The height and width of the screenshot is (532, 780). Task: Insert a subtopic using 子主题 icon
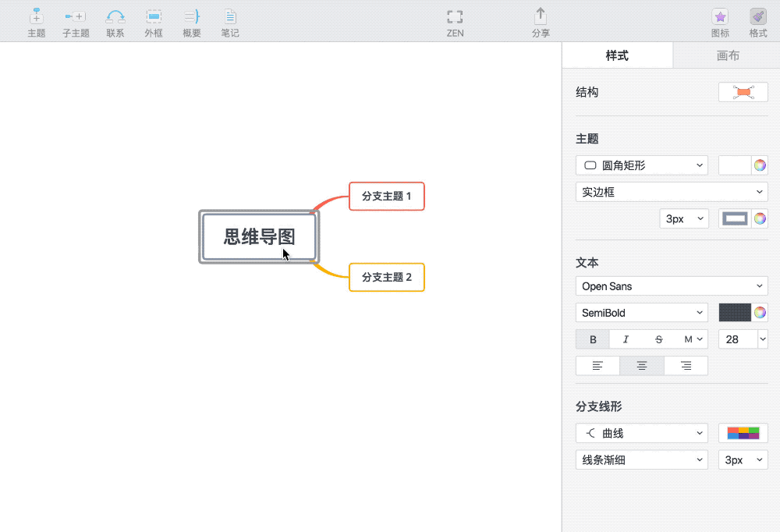[x=76, y=23]
